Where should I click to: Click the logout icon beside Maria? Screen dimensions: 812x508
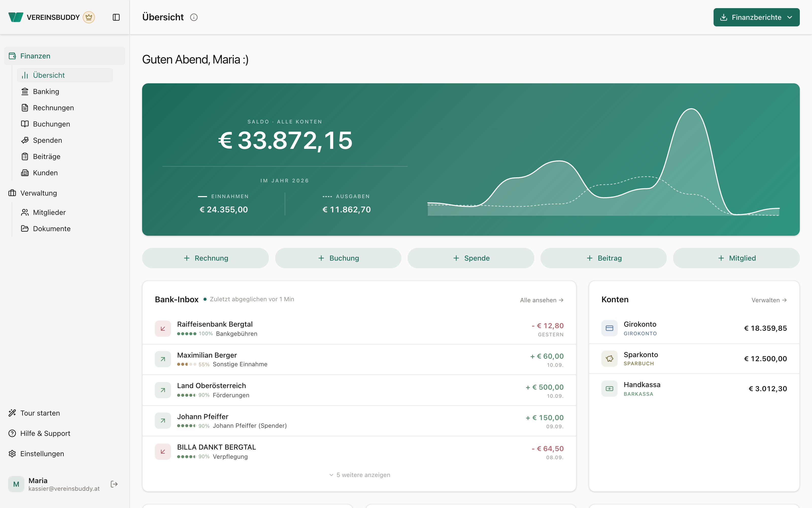[x=114, y=484]
